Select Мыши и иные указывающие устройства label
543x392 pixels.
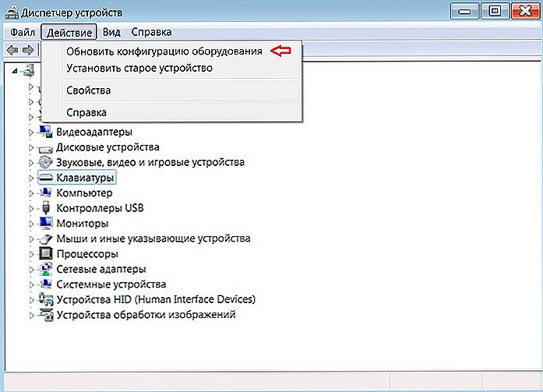(153, 238)
